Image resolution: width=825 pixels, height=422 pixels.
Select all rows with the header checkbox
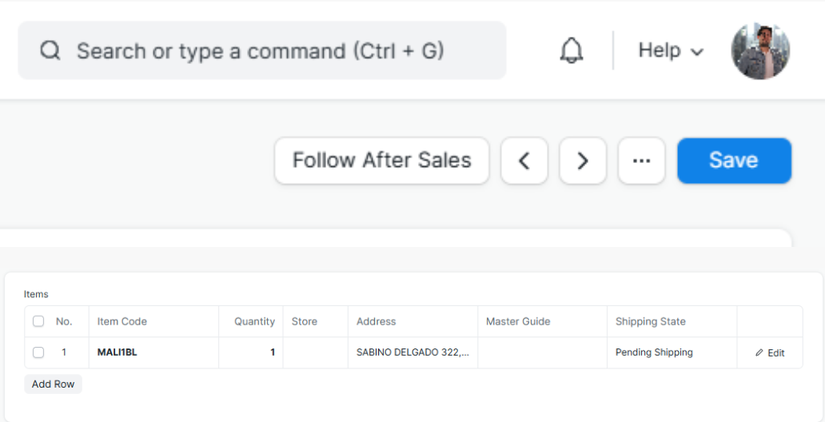[39, 322]
